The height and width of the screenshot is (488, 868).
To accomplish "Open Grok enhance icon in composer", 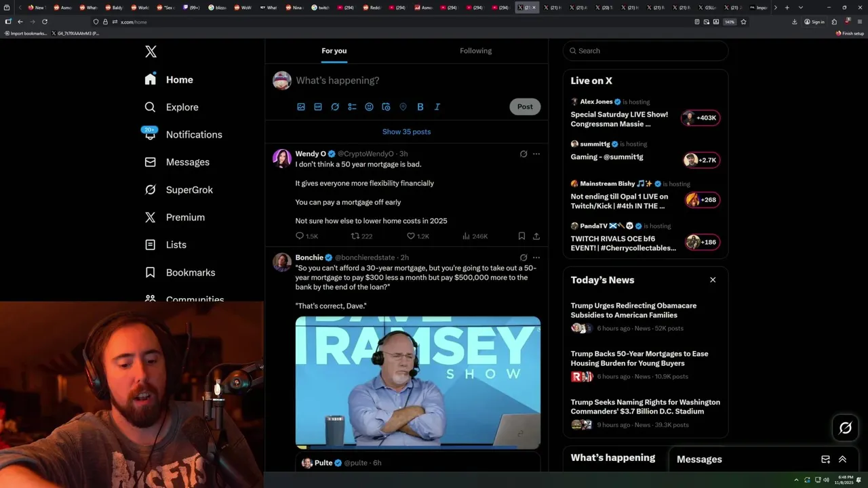I will pos(335,107).
